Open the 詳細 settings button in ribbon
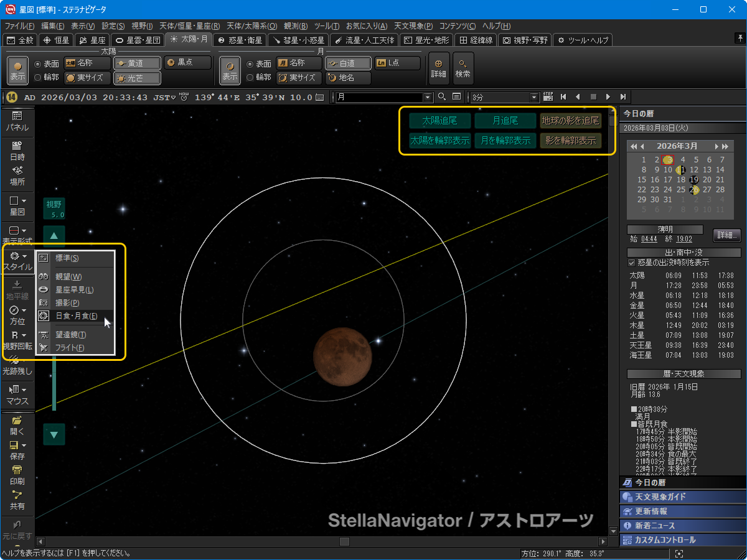Viewport: 747px width, 560px height. (x=438, y=68)
